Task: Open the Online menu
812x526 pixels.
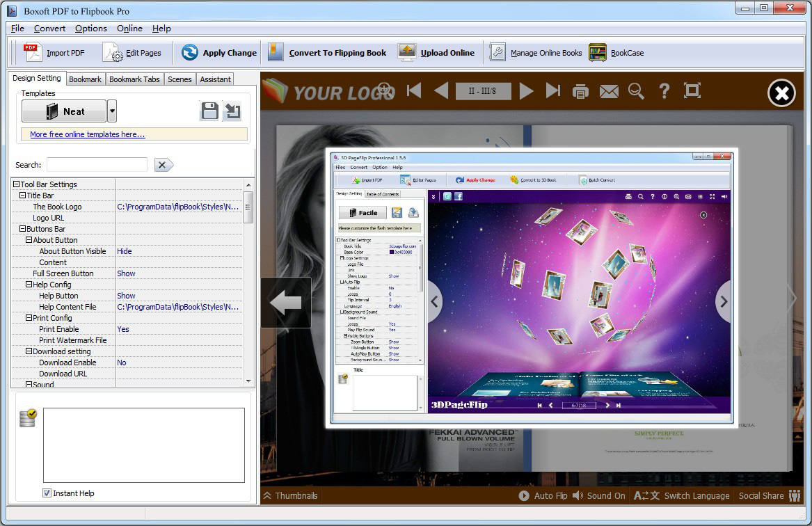Action: coord(129,29)
